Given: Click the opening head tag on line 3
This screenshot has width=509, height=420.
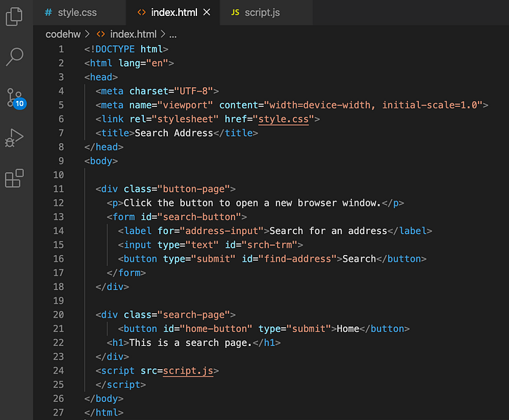Looking at the screenshot, I should click(101, 77).
